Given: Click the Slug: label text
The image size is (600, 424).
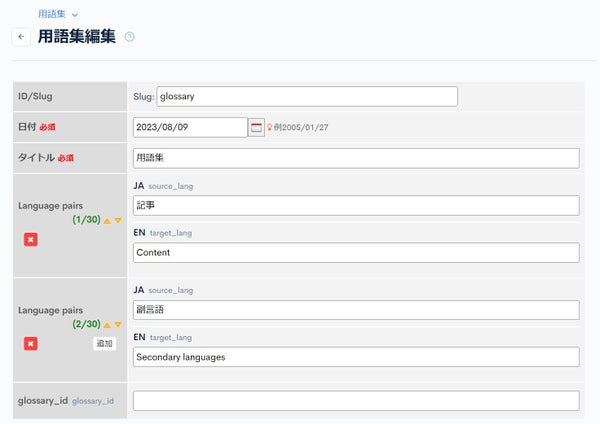Looking at the screenshot, I should click(143, 97).
